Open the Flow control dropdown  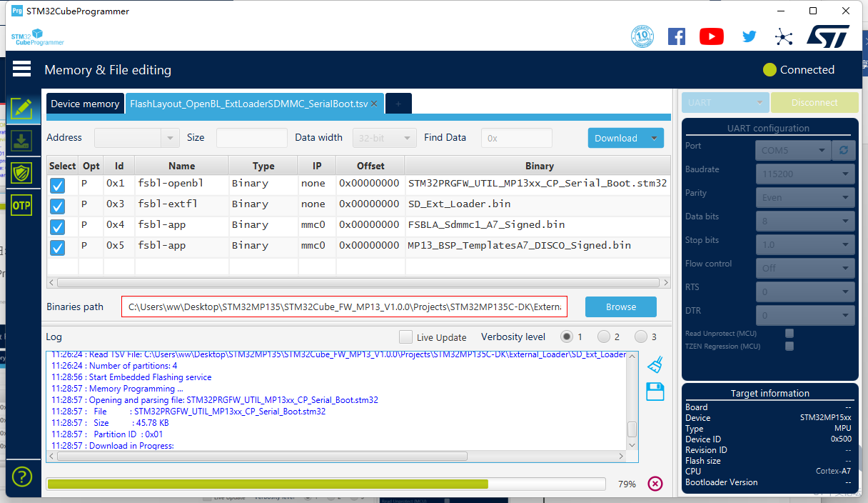coord(805,268)
